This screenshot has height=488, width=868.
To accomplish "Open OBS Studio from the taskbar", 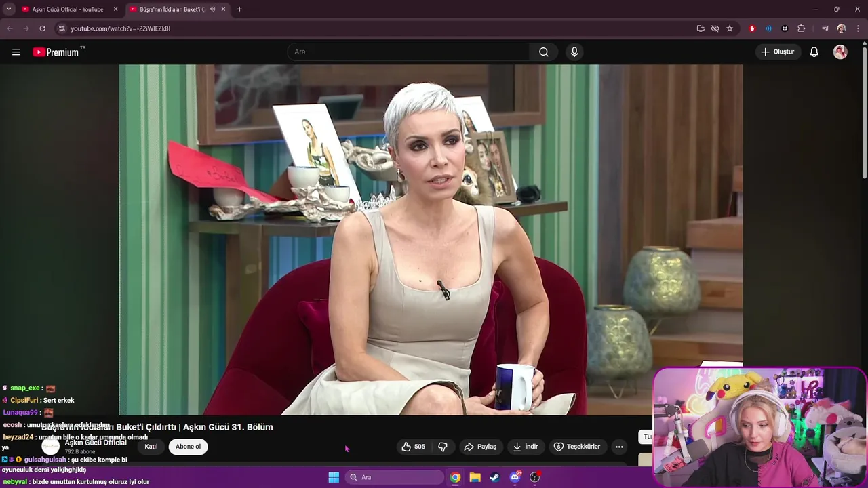I will click(535, 477).
